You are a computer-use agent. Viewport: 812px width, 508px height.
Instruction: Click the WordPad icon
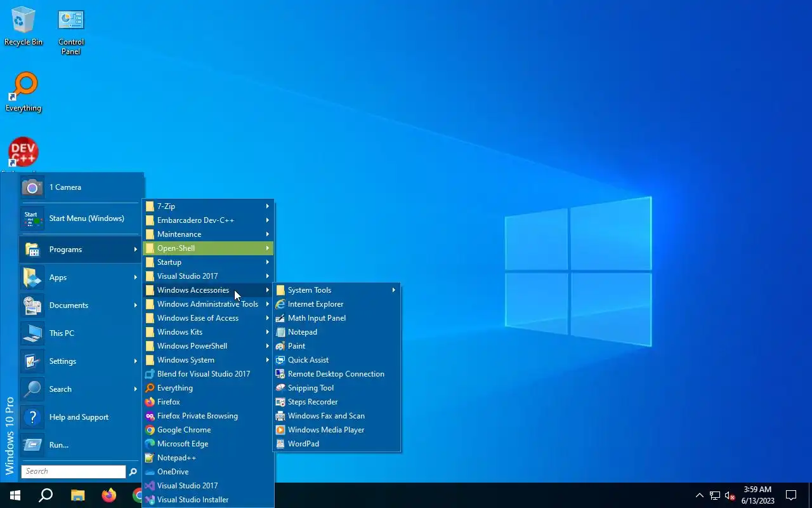pyautogui.click(x=280, y=444)
